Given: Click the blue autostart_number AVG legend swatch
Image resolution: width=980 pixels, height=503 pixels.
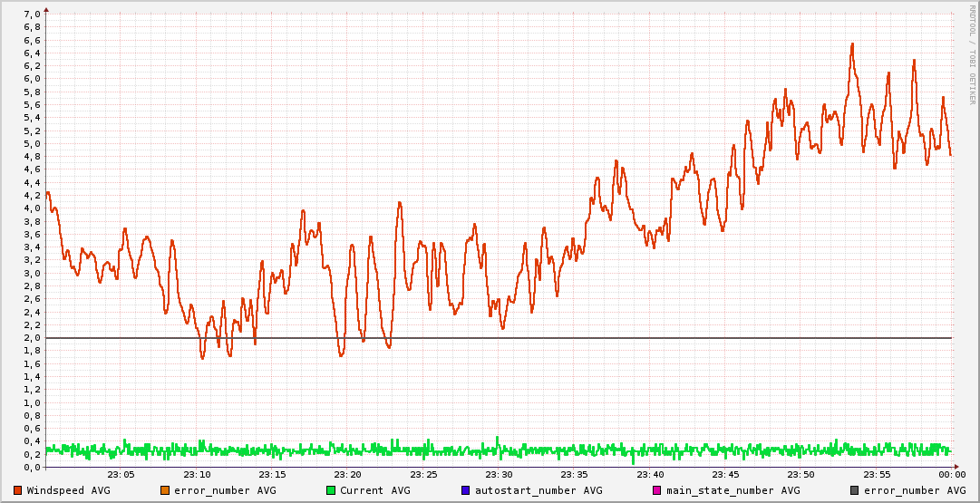Looking at the screenshot, I should click(465, 490).
